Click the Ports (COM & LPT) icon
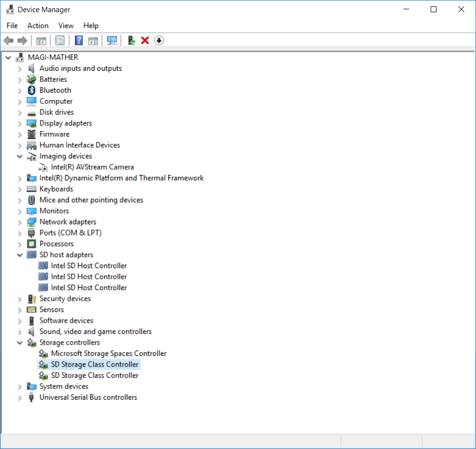The width and height of the screenshot is (476, 449). point(31,233)
